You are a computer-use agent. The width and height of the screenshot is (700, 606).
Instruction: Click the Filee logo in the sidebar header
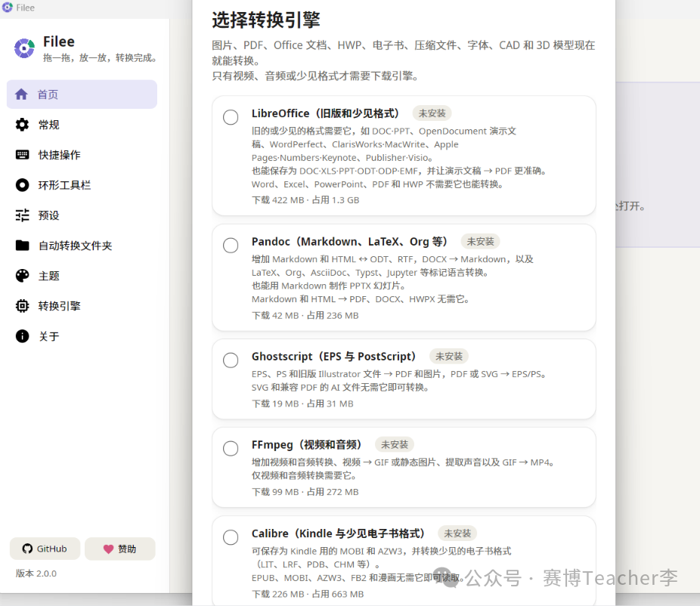(x=24, y=48)
